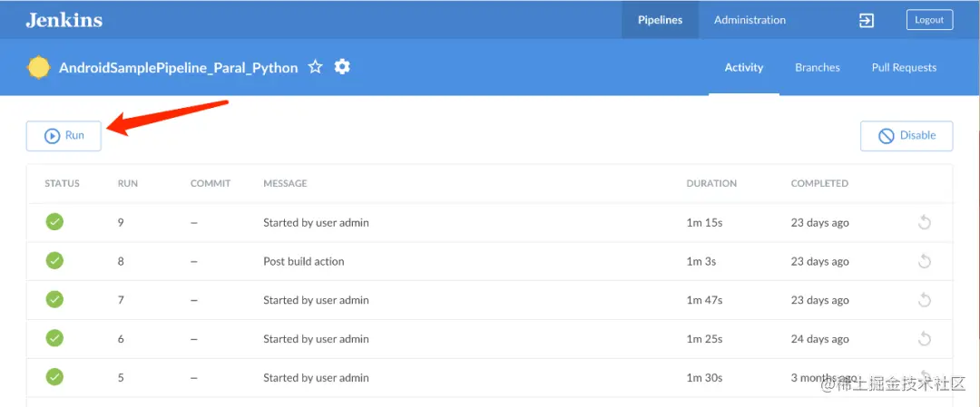This screenshot has width=980, height=407.
Task: Click '23 days ago' in run 9
Action: 820,223
